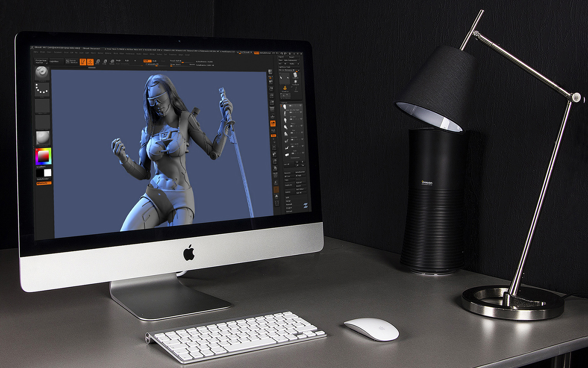This screenshot has height=368, width=588.
Task: Turn off the orange Zadd mode
Action: point(147,61)
